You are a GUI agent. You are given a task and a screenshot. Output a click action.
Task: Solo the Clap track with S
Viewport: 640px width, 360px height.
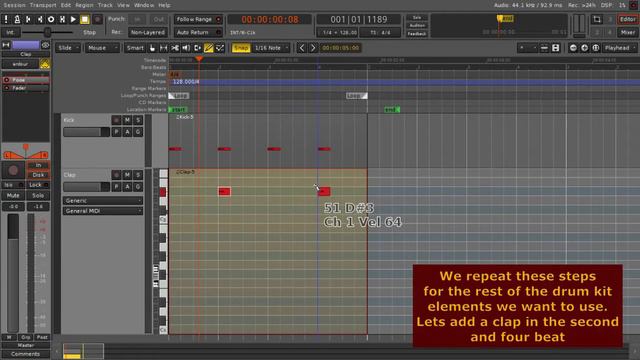coord(138,175)
